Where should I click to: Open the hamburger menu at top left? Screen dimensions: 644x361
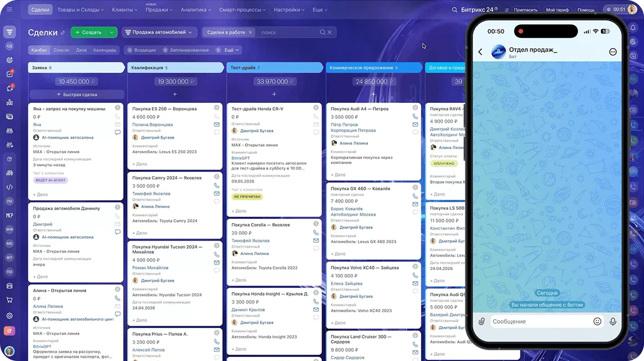point(9,9)
